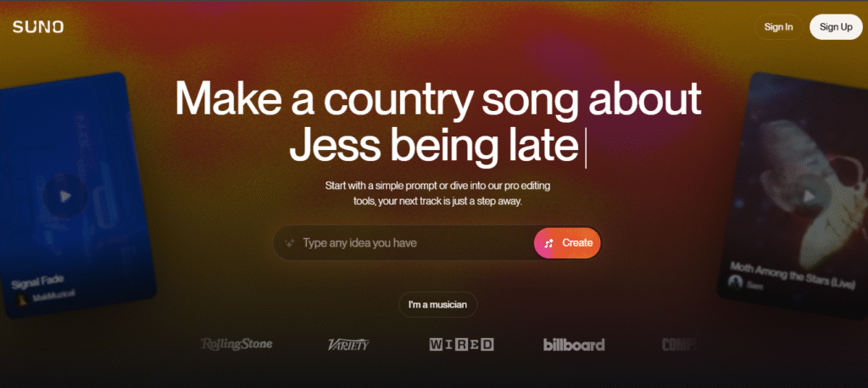This screenshot has height=388, width=868.
Task: Play the Signal Fade track
Action: click(65, 196)
